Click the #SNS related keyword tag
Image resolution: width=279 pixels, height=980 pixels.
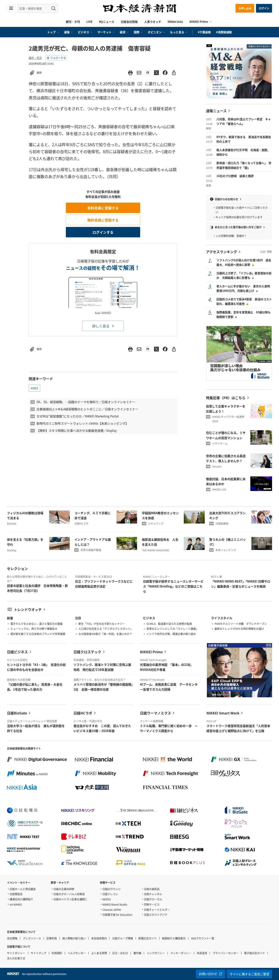[x=34, y=388]
